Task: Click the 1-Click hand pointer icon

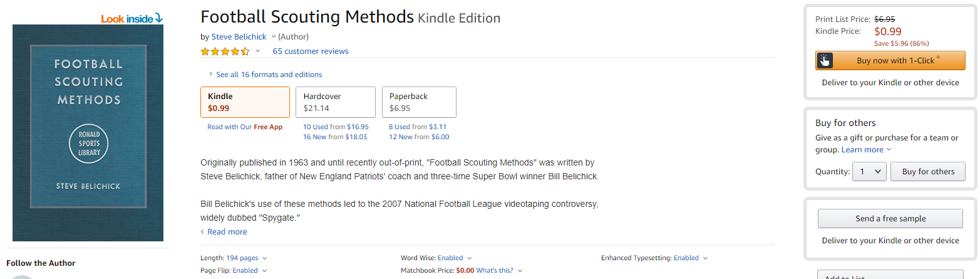Action: 825,60
